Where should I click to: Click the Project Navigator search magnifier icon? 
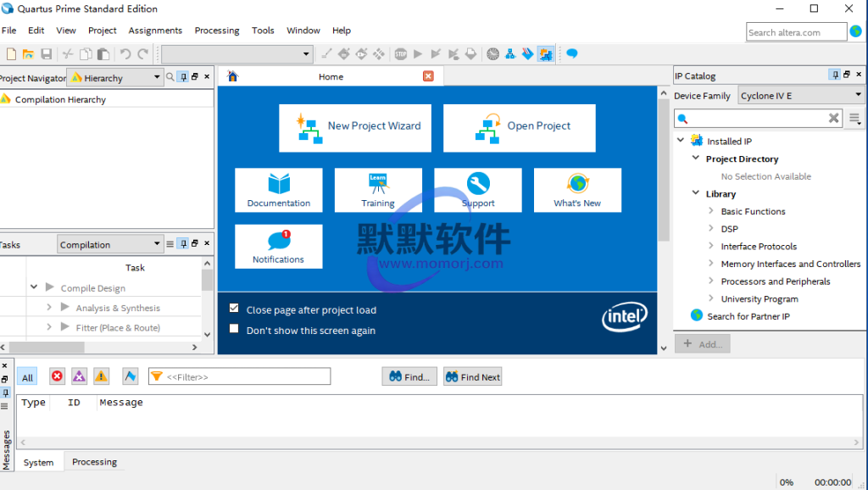point(170,77)
